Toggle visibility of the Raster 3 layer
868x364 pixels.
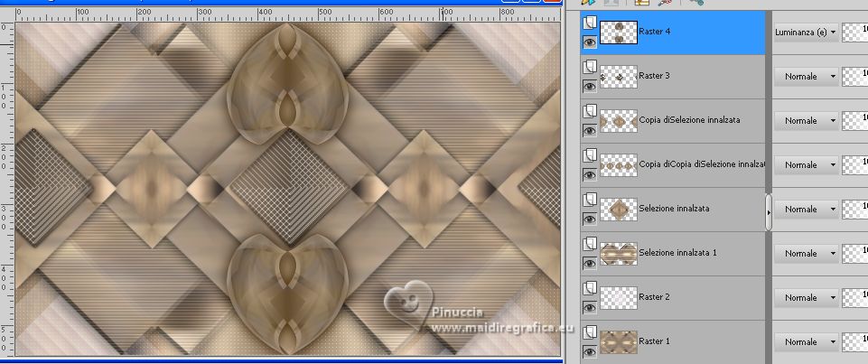pyautogui.click(x=590, y=87)
